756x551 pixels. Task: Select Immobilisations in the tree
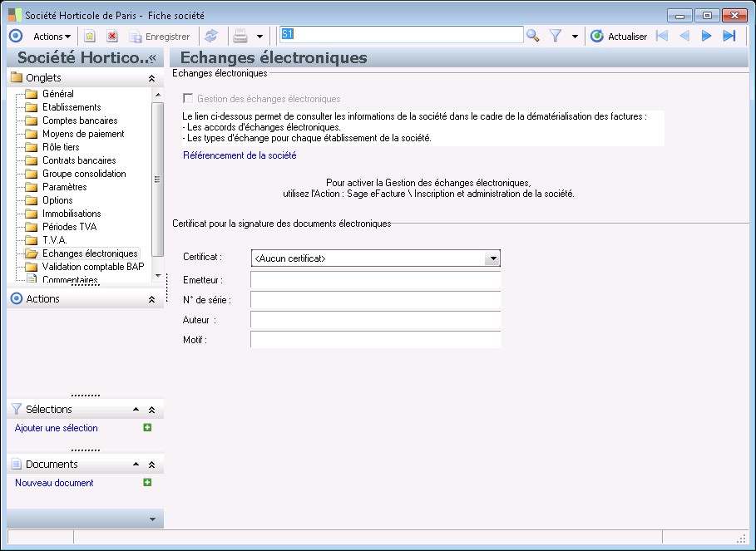coord(72,214)
